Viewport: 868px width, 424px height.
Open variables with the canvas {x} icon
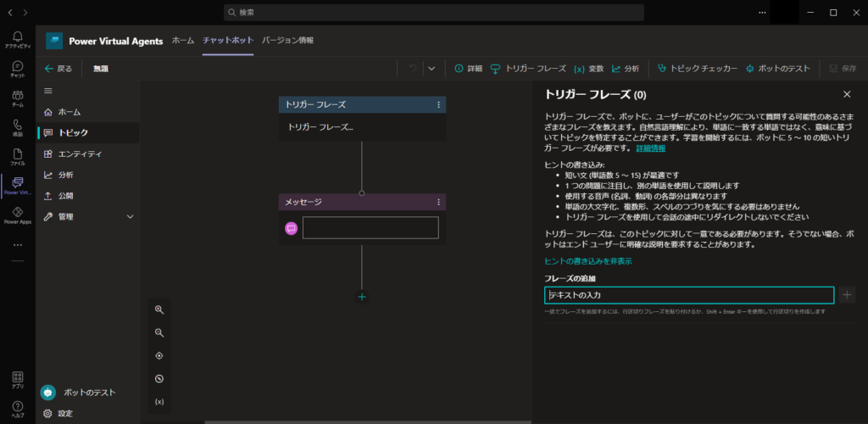[x=159, y=402]
